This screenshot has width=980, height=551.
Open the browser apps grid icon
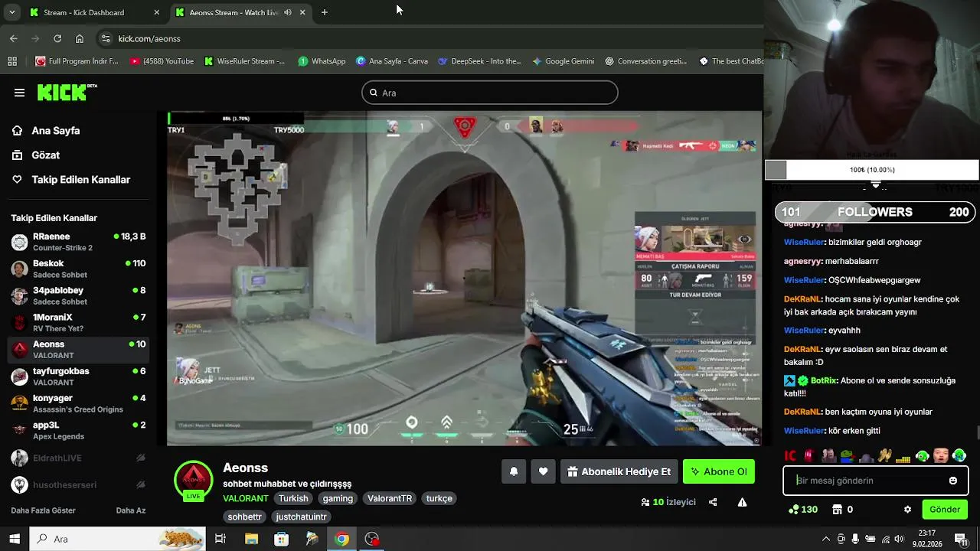[12, 61]
